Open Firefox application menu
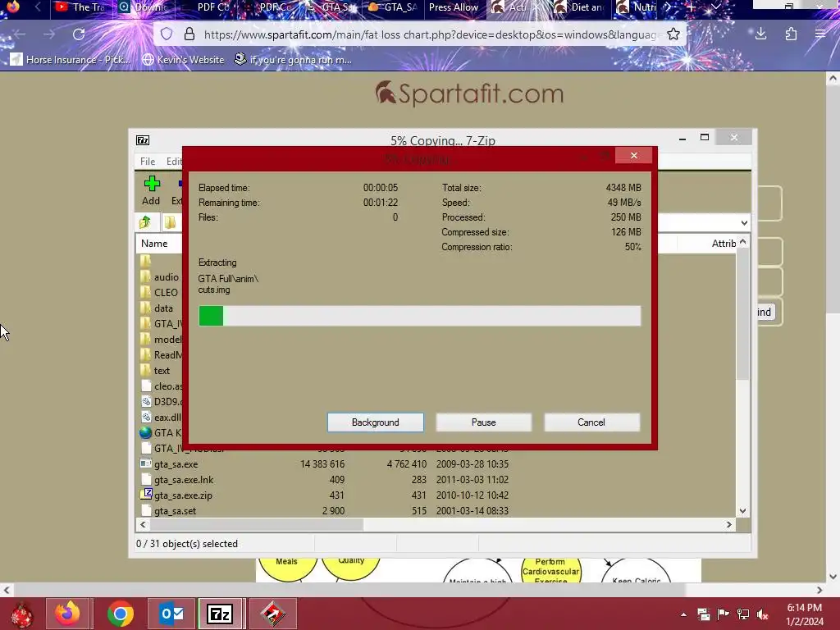This screenshot has height=630, width=840. coord(820,34)
